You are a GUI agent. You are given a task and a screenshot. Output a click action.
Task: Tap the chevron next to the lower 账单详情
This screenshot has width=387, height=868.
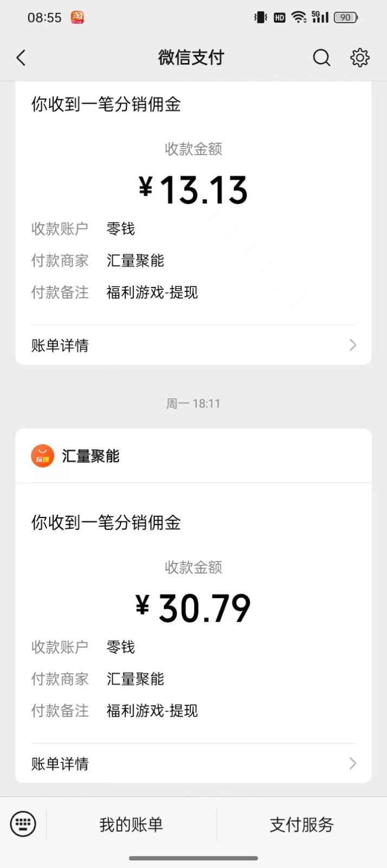[x=353, y=764]
